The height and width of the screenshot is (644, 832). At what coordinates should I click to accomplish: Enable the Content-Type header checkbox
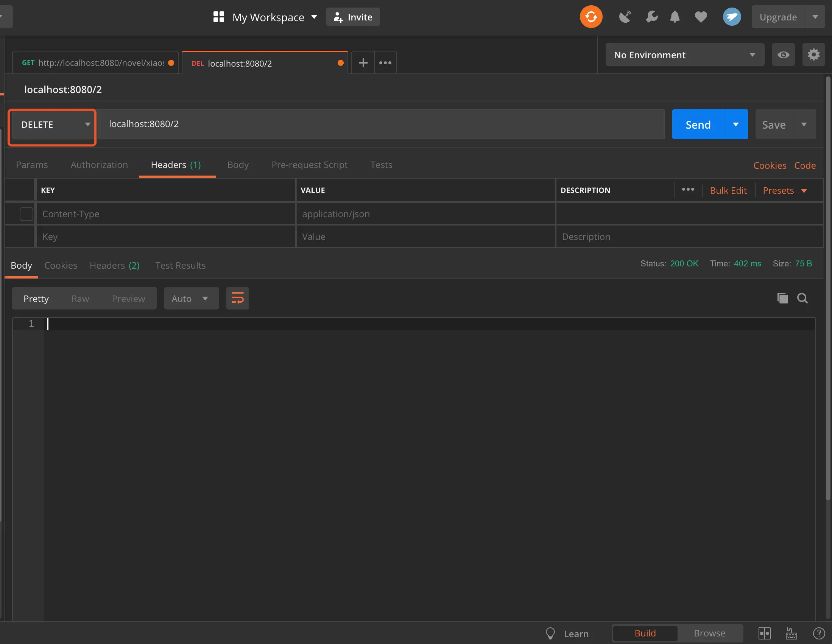pos(26,214)
